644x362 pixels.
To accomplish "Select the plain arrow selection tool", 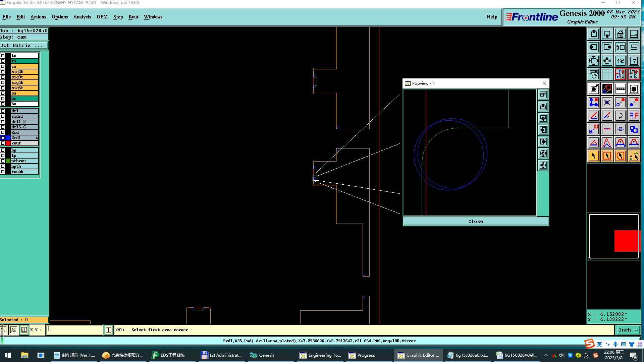I will pyautogui.click(x=593, y=156).
